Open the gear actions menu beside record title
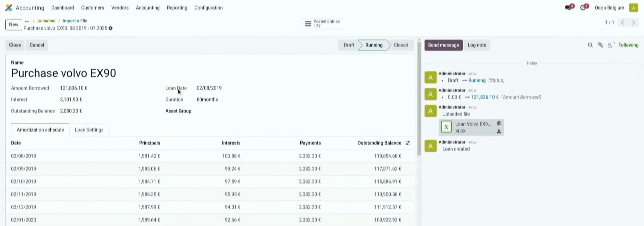This screenshot has width=644, height=226. 111,28
